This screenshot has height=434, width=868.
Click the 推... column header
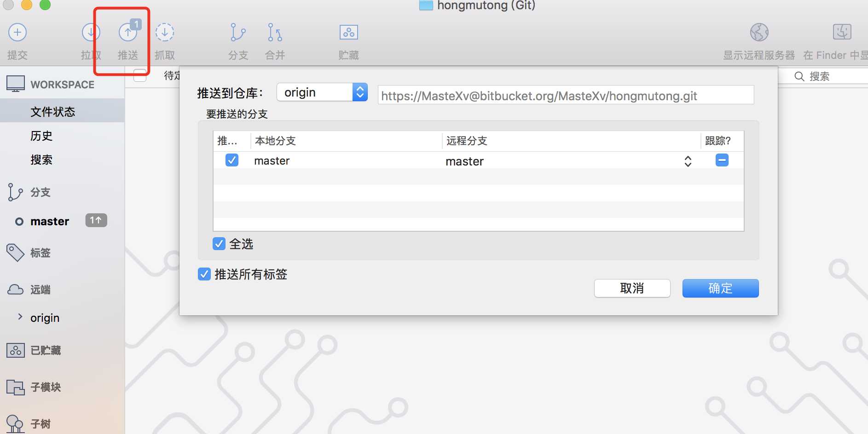point(232,141)
